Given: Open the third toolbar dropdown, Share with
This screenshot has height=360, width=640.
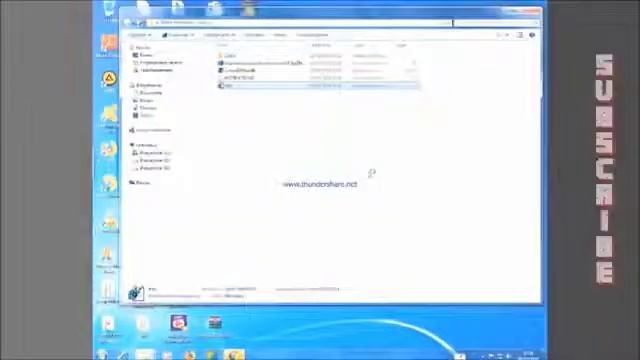Looking at the screenshot, I should [x=220, y=35].
